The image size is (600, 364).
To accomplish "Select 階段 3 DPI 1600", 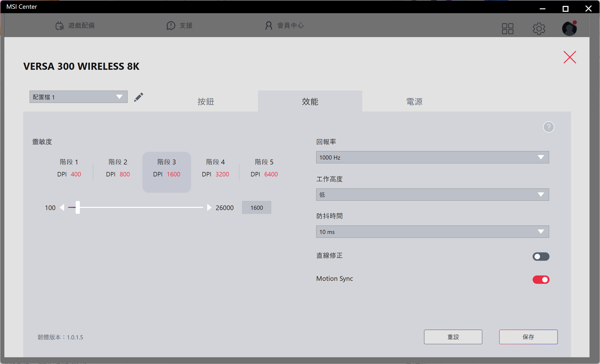I will pyautogui.click(x=167, y=172).
